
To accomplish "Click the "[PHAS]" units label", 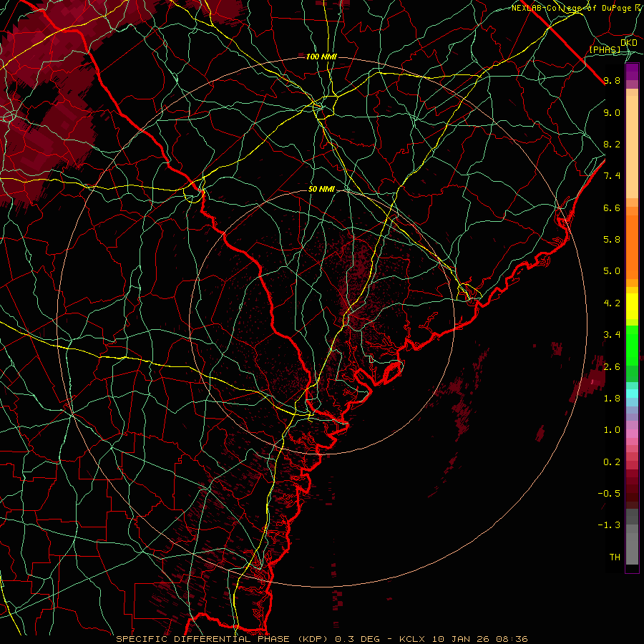I will click(605, 49).
